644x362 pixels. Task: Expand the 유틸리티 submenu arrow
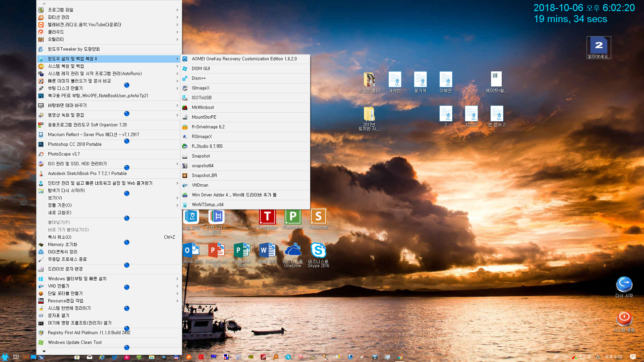(x=177, y=39)
